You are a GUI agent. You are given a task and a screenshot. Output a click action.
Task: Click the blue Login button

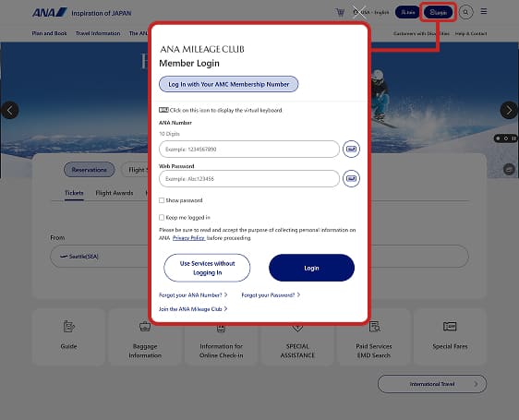(x=311, y=268)
